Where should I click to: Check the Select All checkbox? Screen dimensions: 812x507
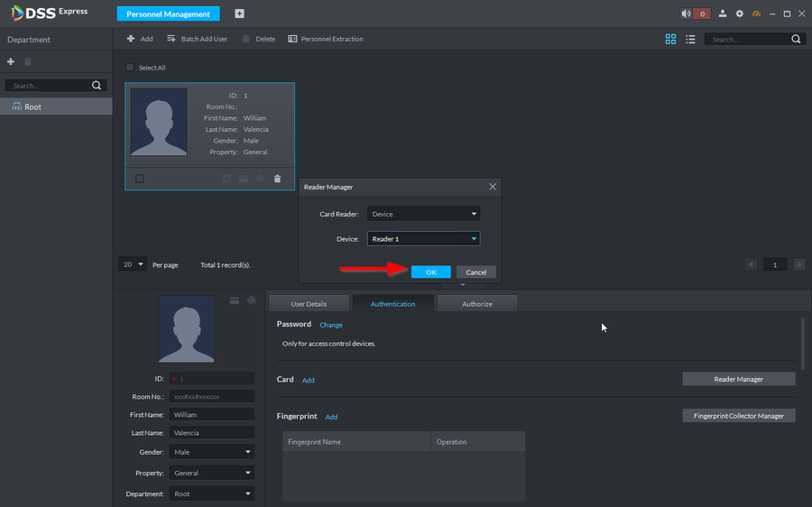pos(130,68)
